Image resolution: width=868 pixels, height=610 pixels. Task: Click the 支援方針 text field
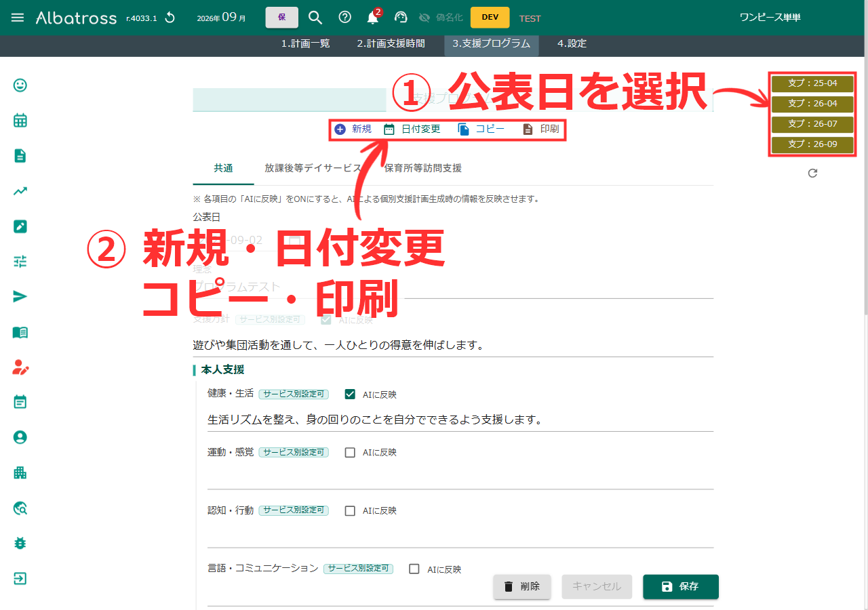tap(453, 345)
